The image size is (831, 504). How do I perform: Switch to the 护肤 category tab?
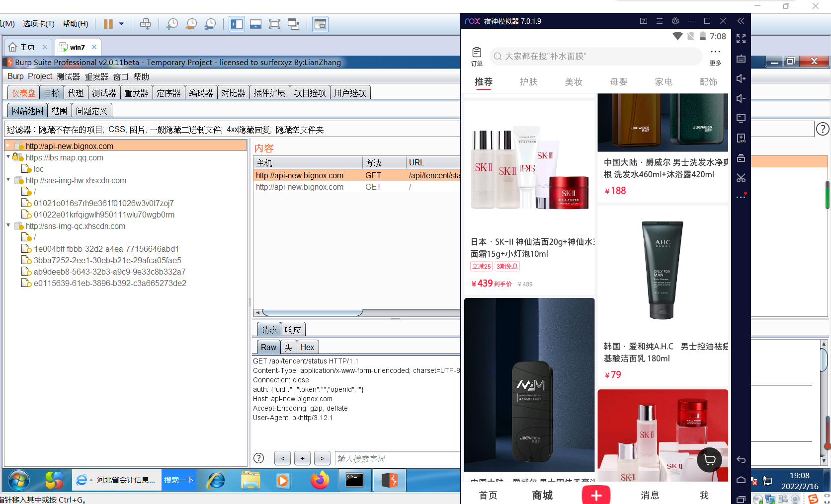(x=528, y=81)
